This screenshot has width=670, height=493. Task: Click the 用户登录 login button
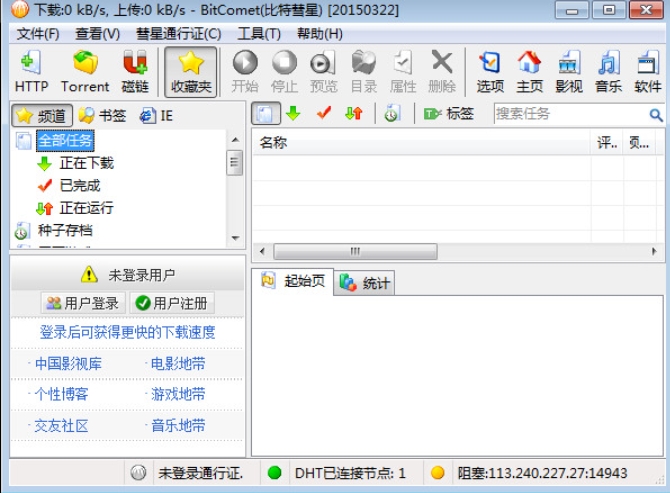point(83,303)
